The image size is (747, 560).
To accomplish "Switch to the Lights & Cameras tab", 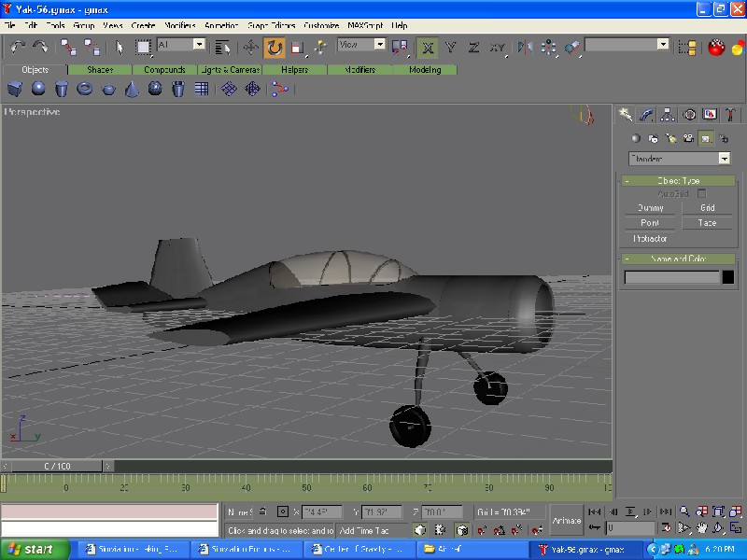I will (x=229, y=70).
